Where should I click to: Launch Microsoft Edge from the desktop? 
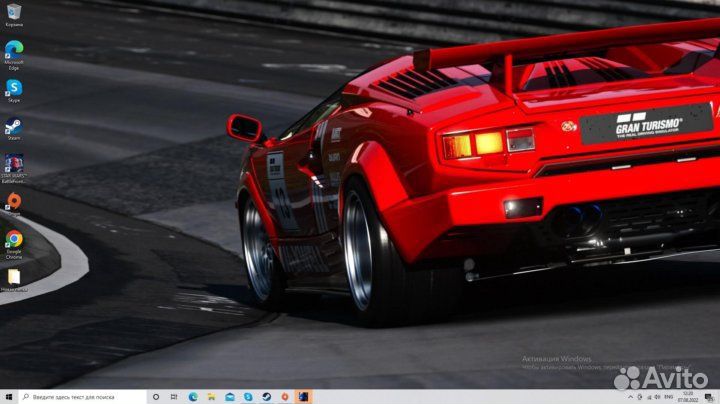coord(14,49)
